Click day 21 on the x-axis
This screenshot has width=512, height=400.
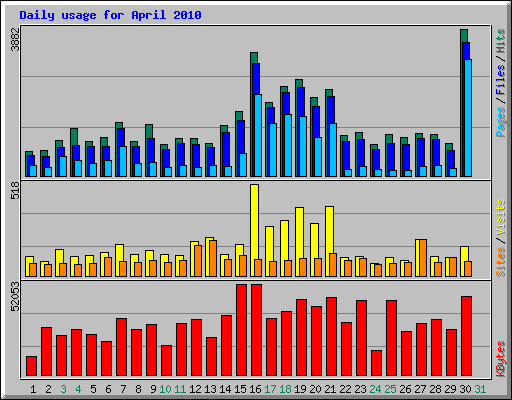click(330, 389)
